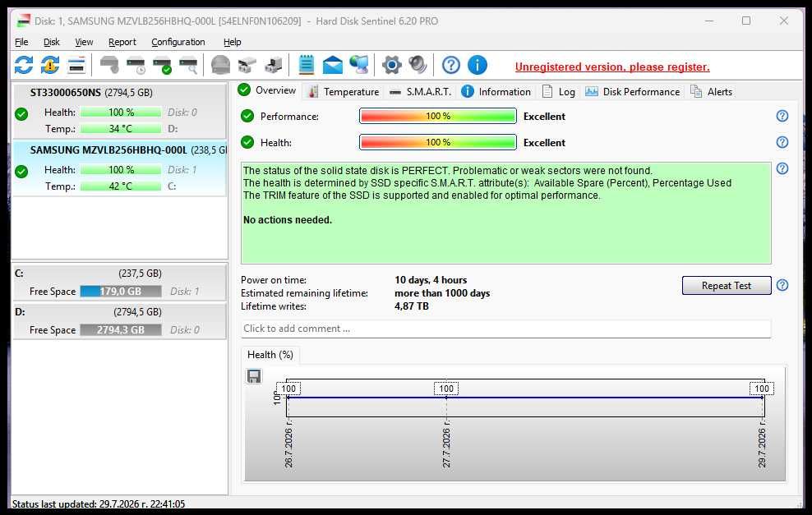Click the globe and monitor network icon
The height and width of the screenshot is (515, 812).
click(x=359, y=65)
